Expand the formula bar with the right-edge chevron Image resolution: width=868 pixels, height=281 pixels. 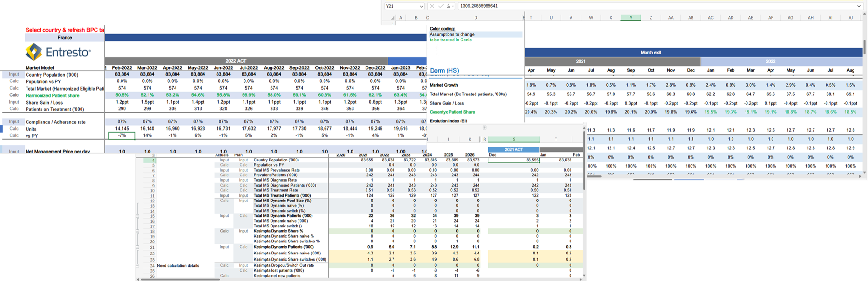858,6
